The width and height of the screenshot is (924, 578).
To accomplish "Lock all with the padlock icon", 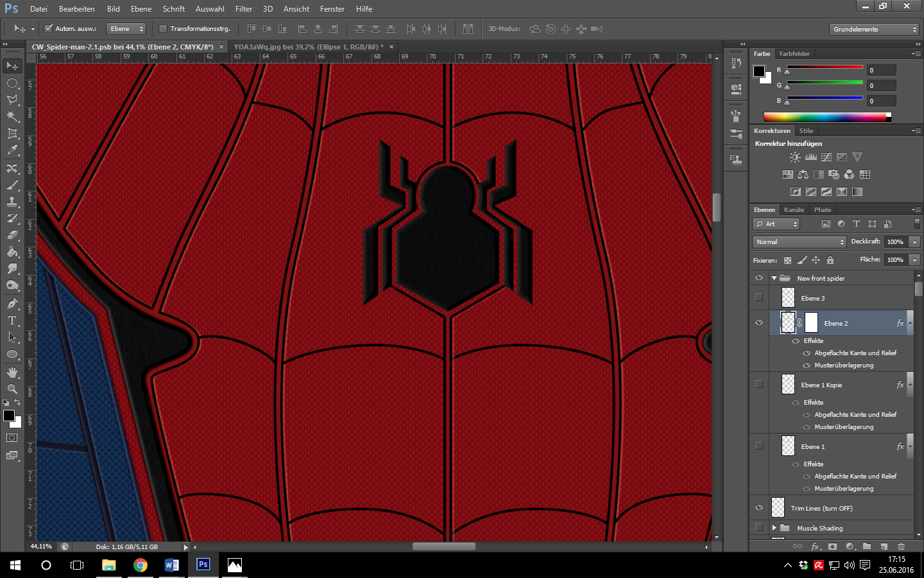I will pyautogui.click(x=830, y=260).
